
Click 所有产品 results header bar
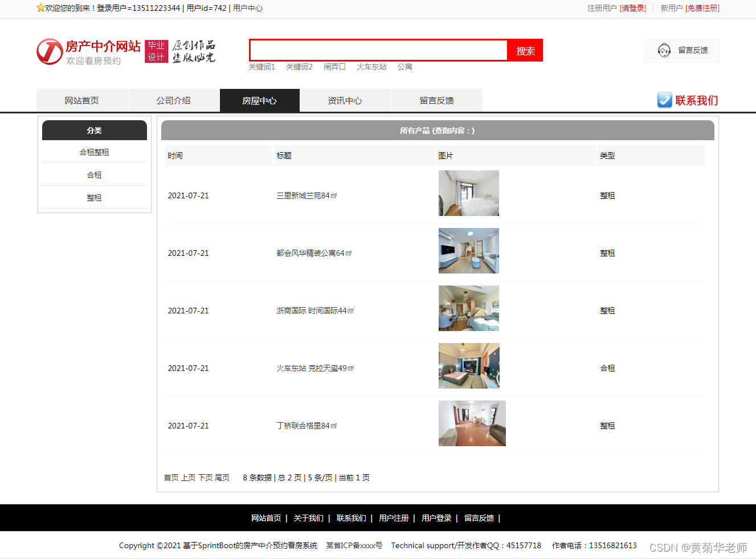click(438, 130)
